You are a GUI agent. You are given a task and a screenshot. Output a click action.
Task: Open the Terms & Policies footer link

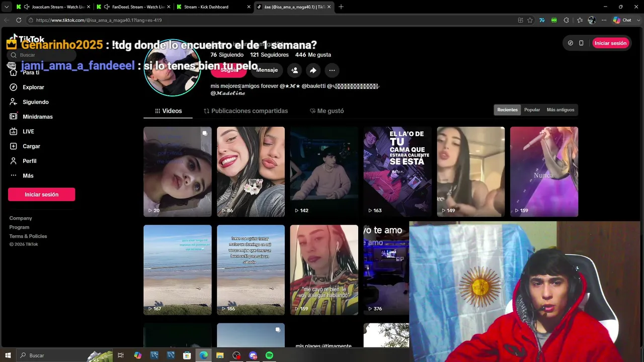(x=28, y=236)
